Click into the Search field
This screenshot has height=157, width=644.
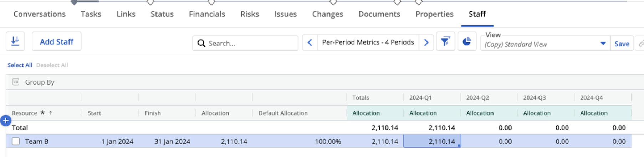point(250,44)
